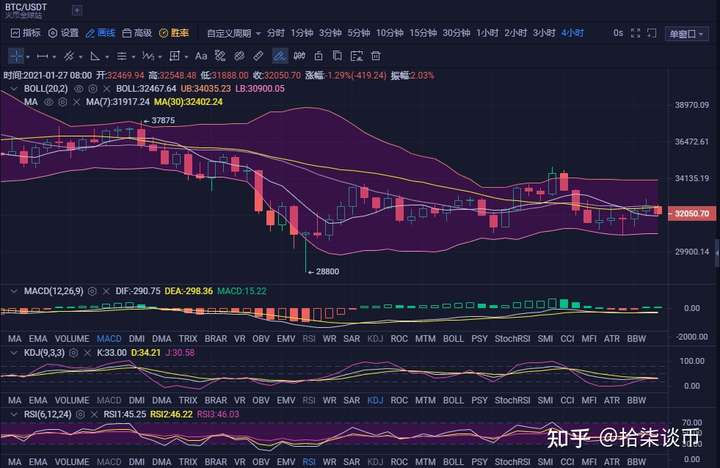Select the angle drawing tool
The image size is (720, 468).
coord(95,56)
